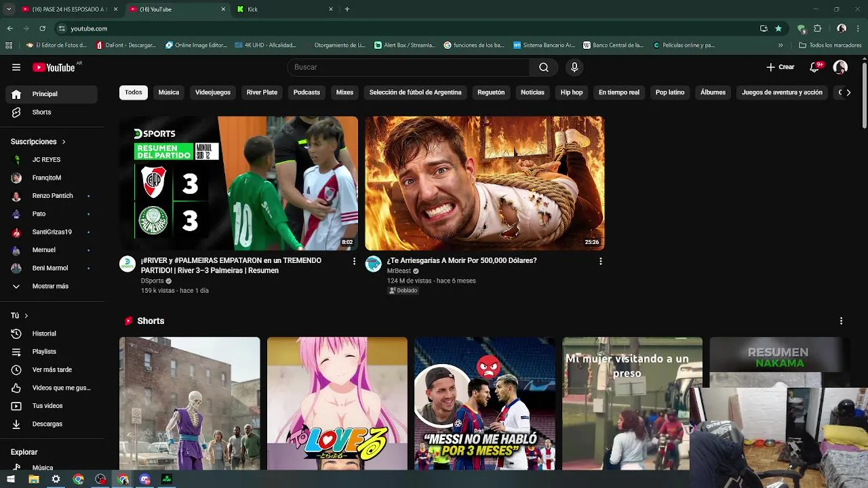Open Settings gear in the taskbar
The width and height of the screenshot is (868, 488).
(x=56, y=479)
